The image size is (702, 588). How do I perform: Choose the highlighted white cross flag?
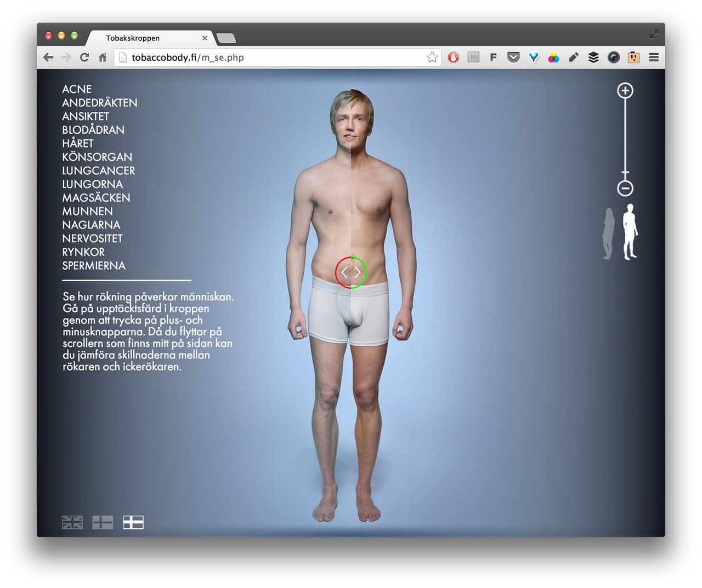[133, 522]
